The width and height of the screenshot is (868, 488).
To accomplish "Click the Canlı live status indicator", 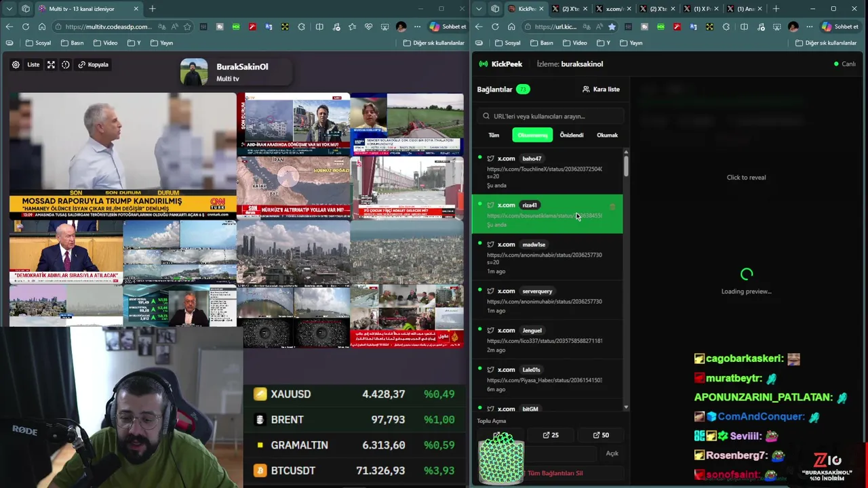I will 845,64.
